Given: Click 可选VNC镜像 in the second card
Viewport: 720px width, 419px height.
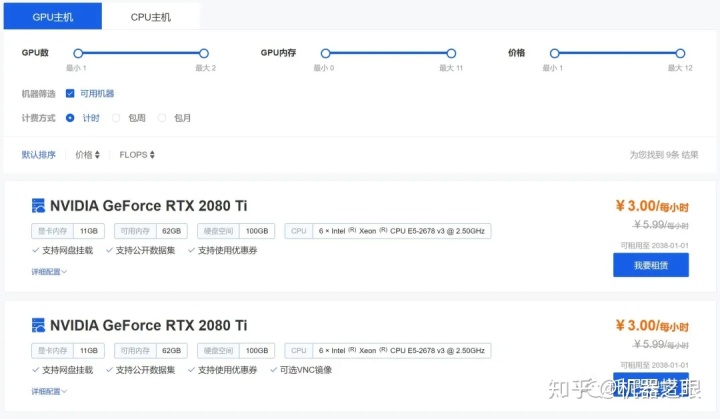Looking at the screenshot, I should click(x=301, y=369).
